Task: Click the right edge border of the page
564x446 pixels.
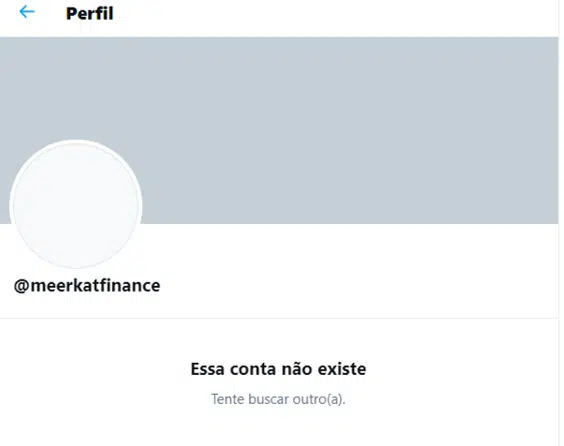Action: [559, 223]
